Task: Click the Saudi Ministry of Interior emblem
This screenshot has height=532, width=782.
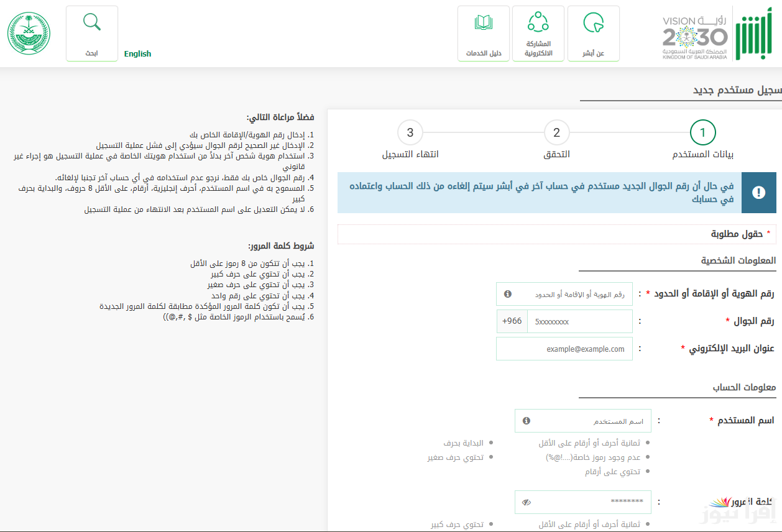Action: coord(29,34)
